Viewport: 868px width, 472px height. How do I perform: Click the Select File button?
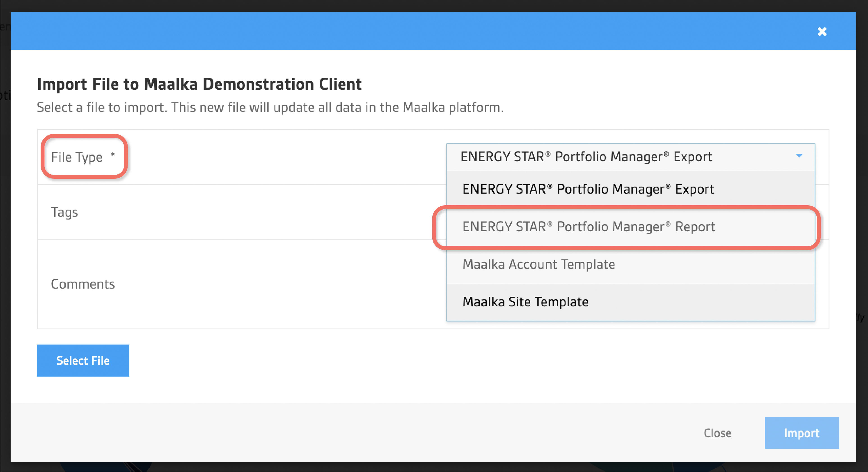(83, 360)
